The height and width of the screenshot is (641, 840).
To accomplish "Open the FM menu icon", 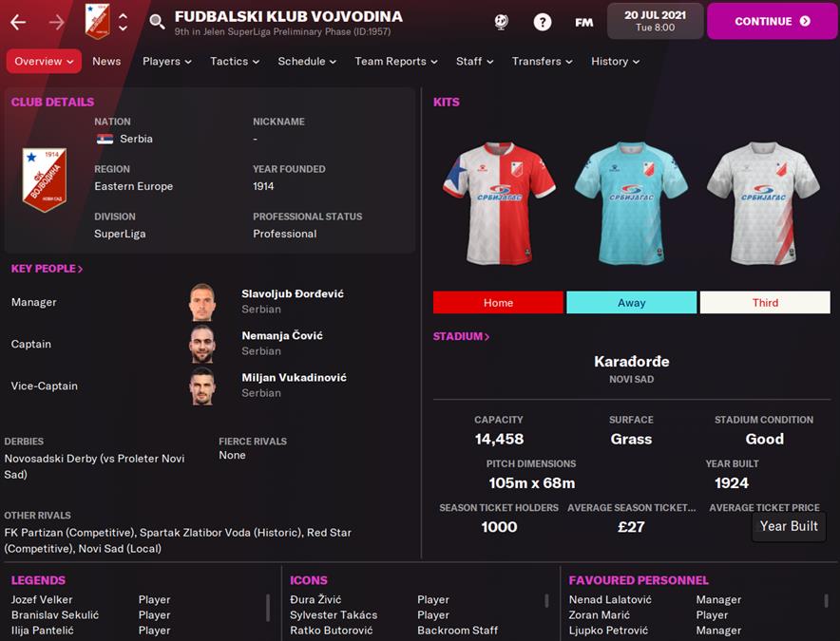I will pos(583,22).
